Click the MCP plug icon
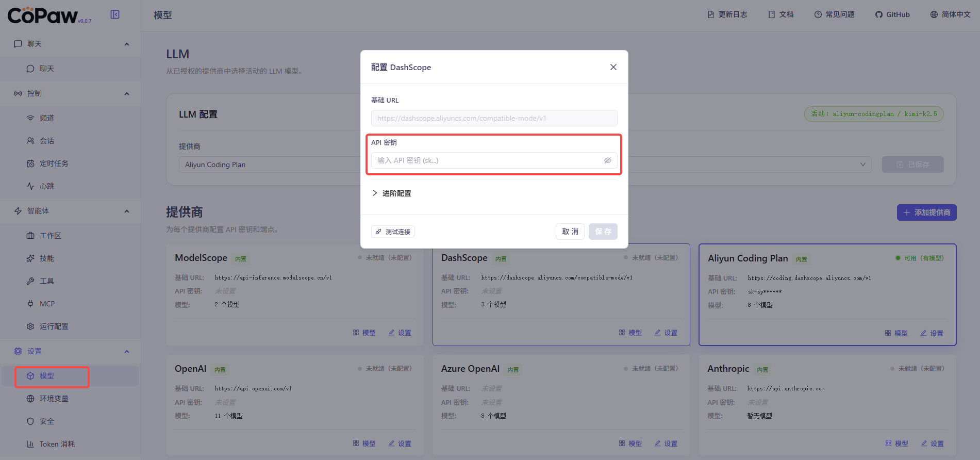 (30, 304)
